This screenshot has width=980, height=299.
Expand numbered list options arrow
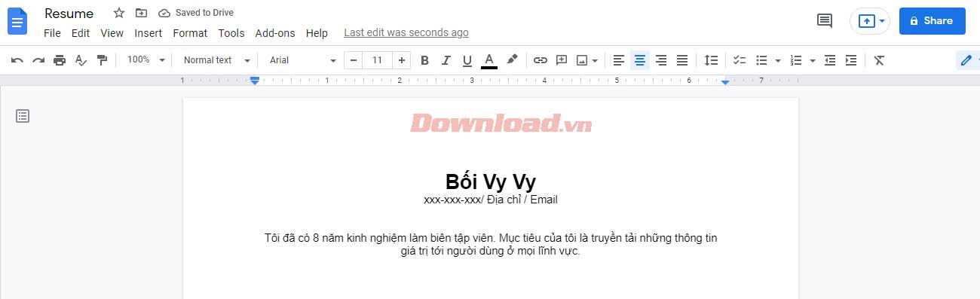(813, 60)
